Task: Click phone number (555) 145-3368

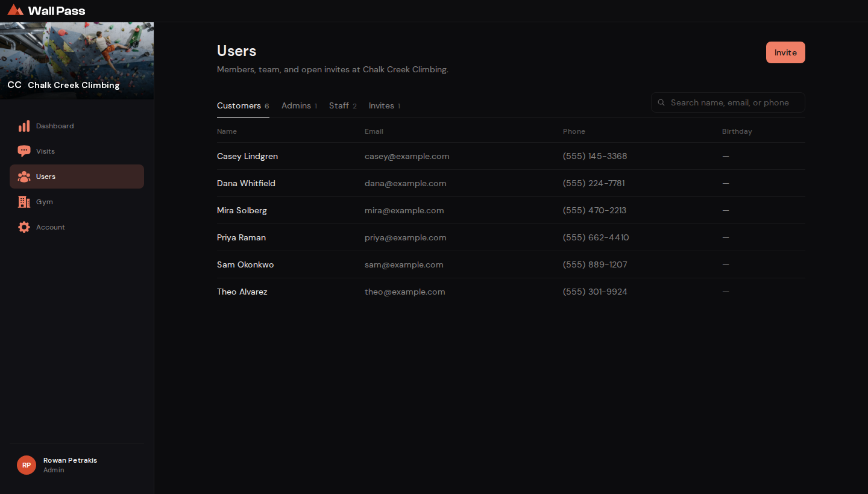Action: 595,156
